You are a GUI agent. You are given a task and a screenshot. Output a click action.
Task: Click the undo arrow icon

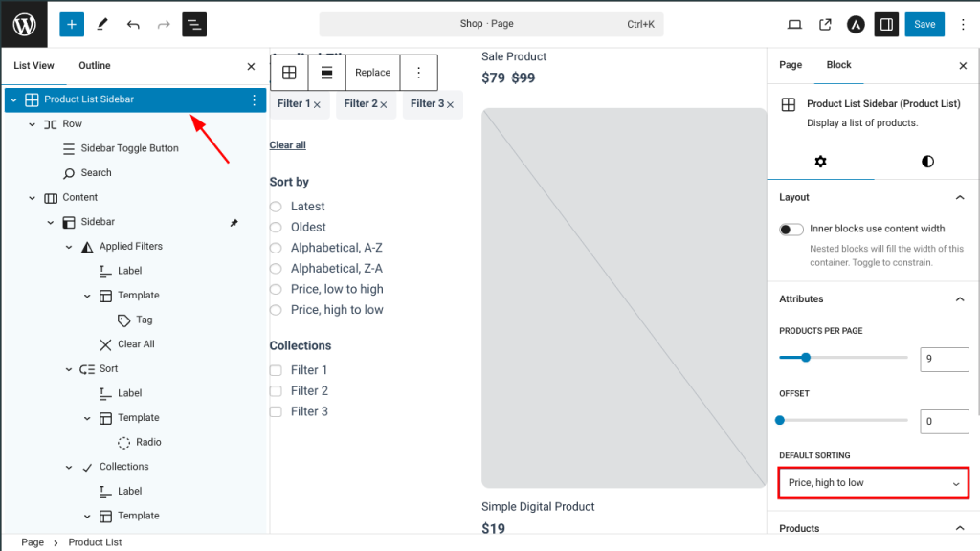tap(133, 24)
